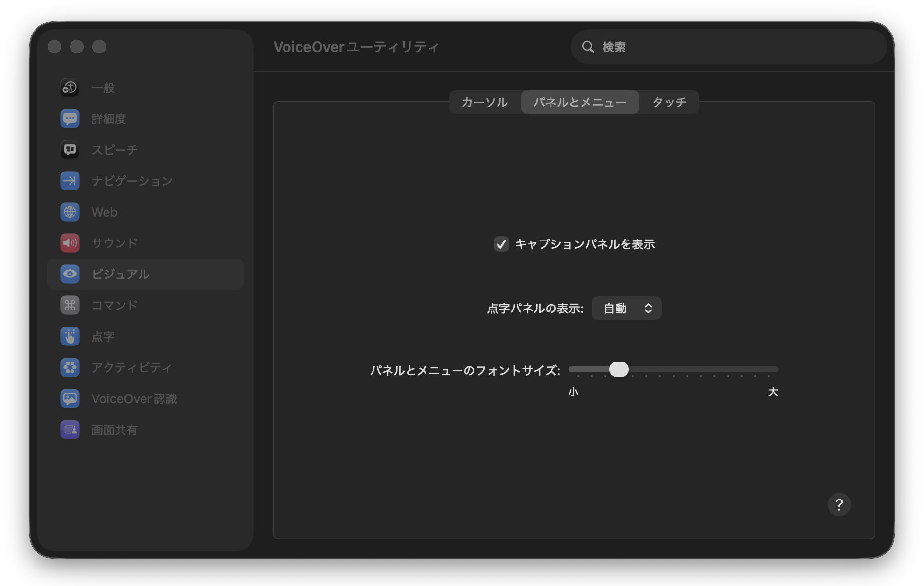Viewport: 924px width, 586px height.
Task: Select VoiceOver認識 category label
Action: 134,398
